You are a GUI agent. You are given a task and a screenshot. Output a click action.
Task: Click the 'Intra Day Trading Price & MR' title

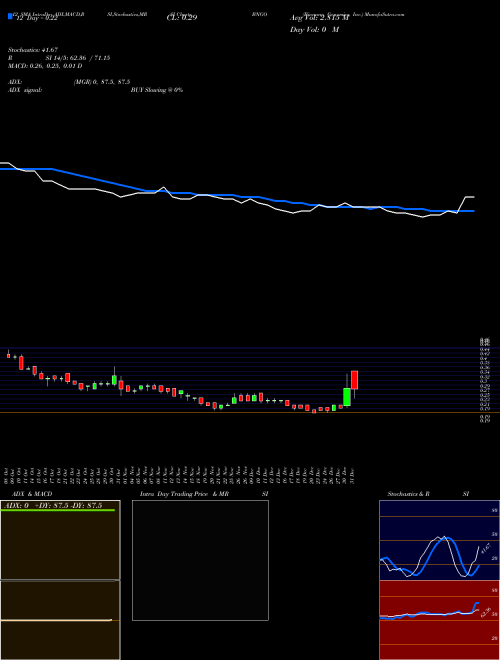(x=184, y=494)
